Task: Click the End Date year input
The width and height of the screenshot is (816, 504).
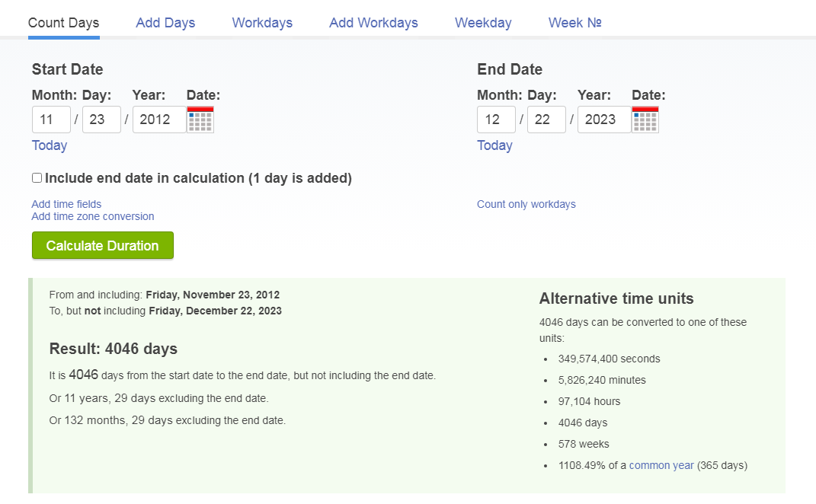Action: pos(604,120)
